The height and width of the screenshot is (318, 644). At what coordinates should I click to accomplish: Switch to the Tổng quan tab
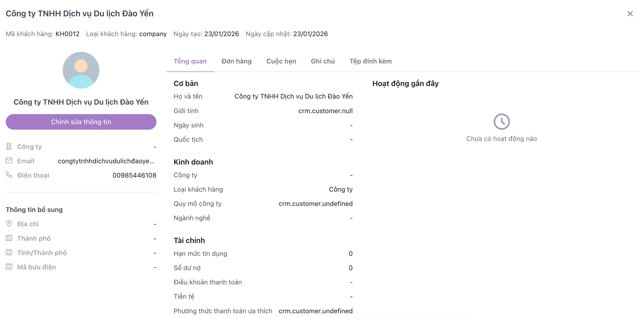coord(190,61)
